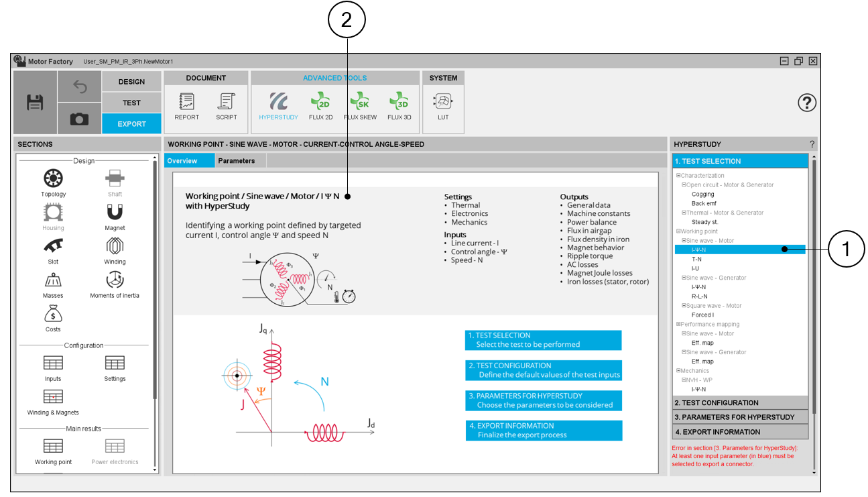Switch to the DESIGN mode tab
The image size is (868, 497).
[x=131, y=82]
